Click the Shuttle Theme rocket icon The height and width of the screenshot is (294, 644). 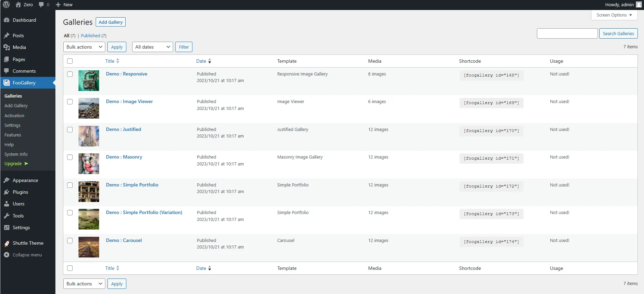pyautogui.click(x=7, y=243)
